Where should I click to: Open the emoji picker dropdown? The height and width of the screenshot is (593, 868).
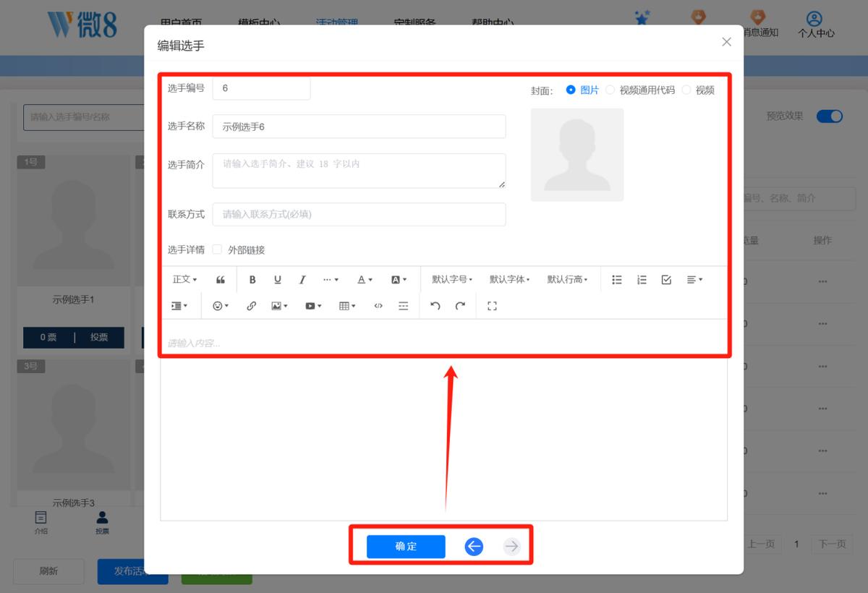220,306
